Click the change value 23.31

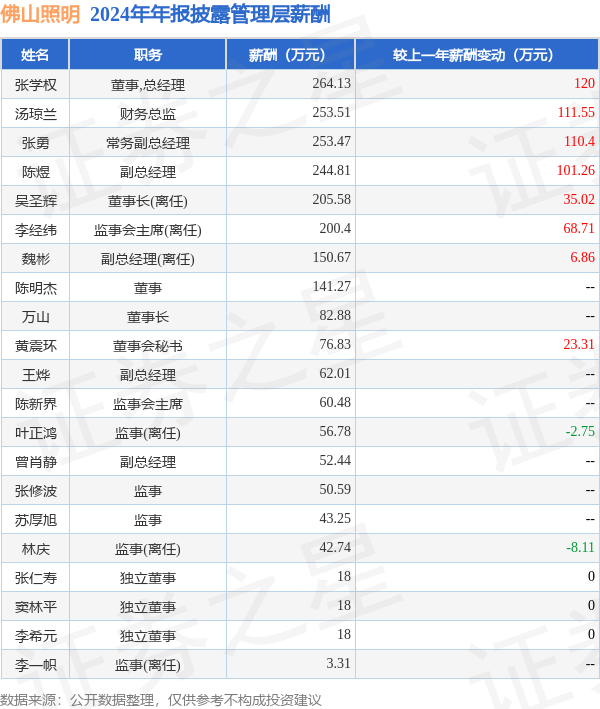579,345
